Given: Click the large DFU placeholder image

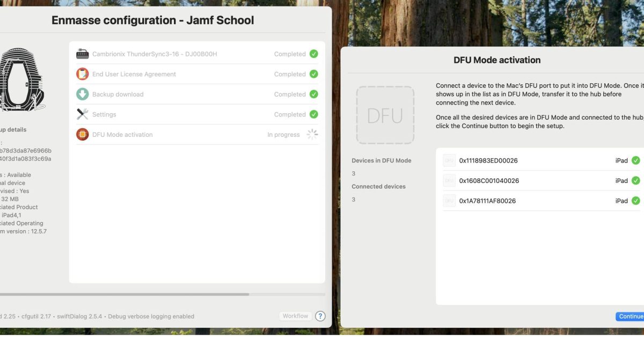Looking at the screenshot, I should 385,115.
